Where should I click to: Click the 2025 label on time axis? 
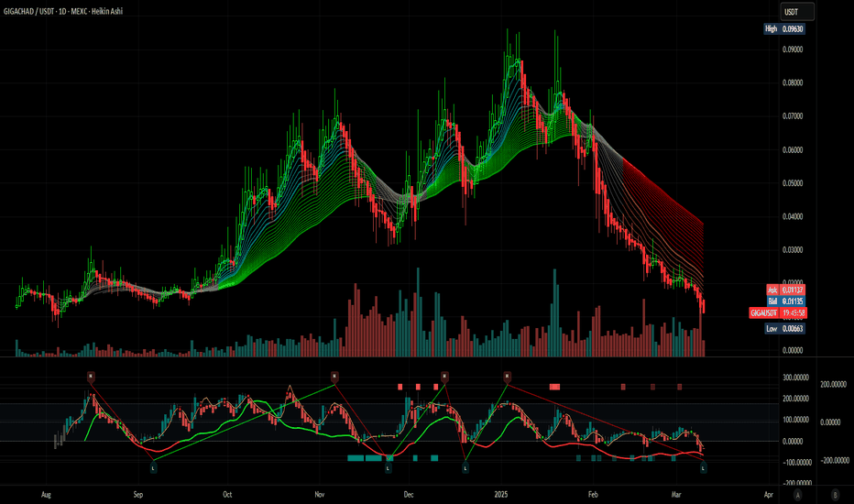(x=501, y=495)
